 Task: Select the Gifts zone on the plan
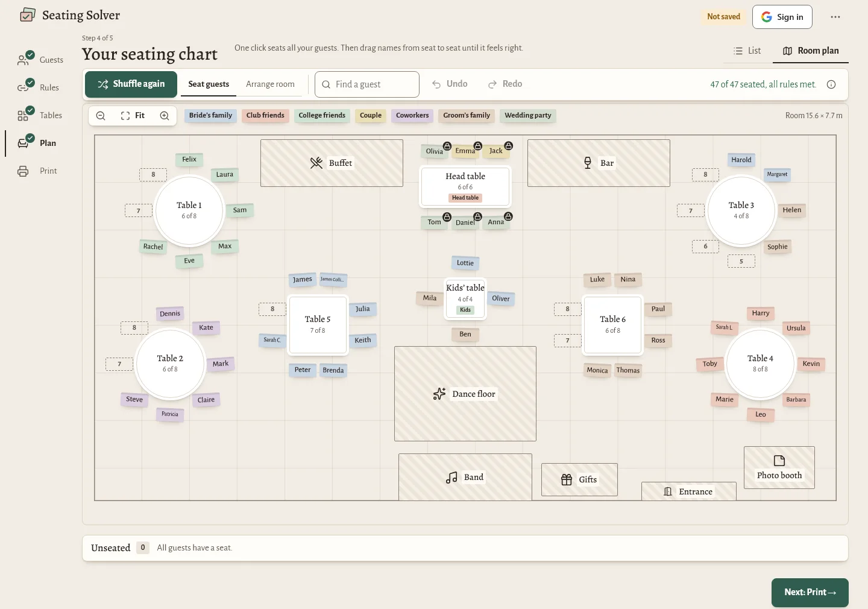(579, 479)
